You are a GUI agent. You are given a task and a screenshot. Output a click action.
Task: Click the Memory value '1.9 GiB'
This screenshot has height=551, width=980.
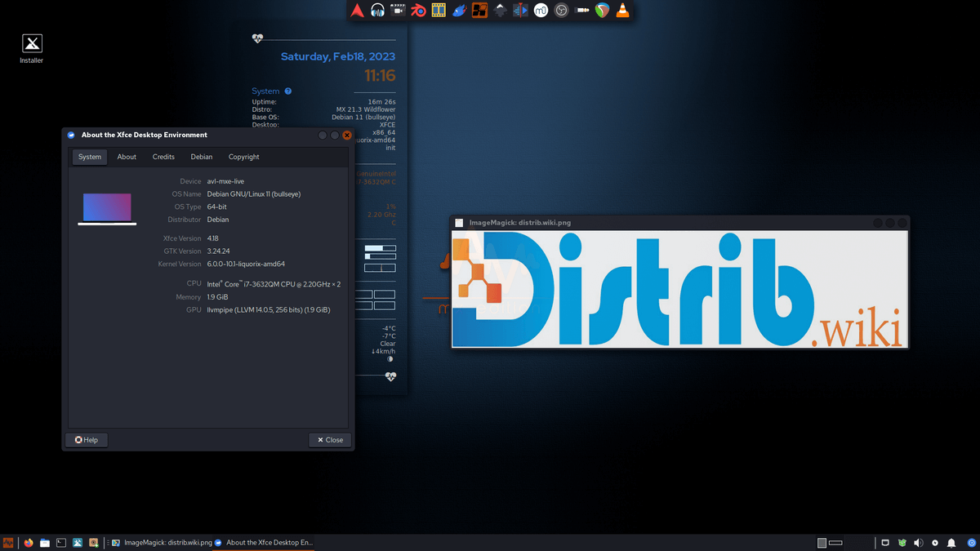click(x=217, y=297)
